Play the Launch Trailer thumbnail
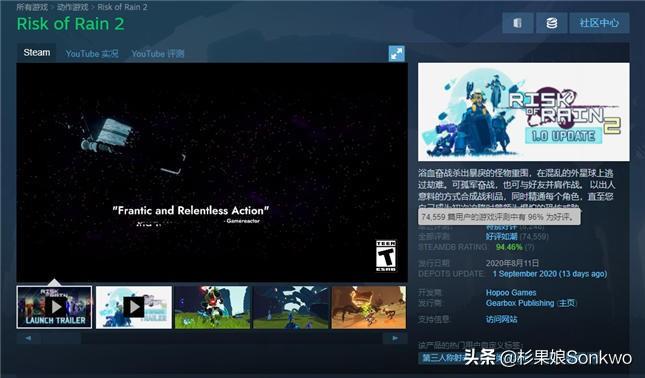645x378 pixels. tap(54, 307)
